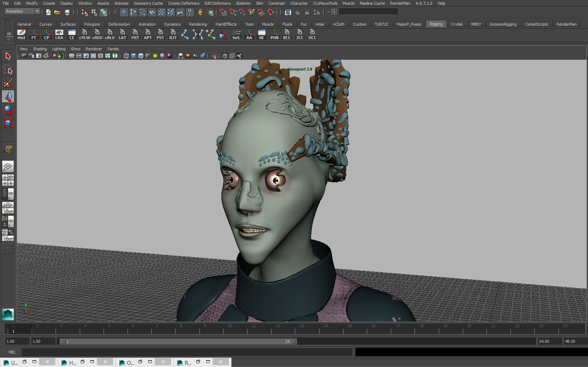The image size is (588, 367).
Task: Open the viewport Shading menu
Action: 40,49
